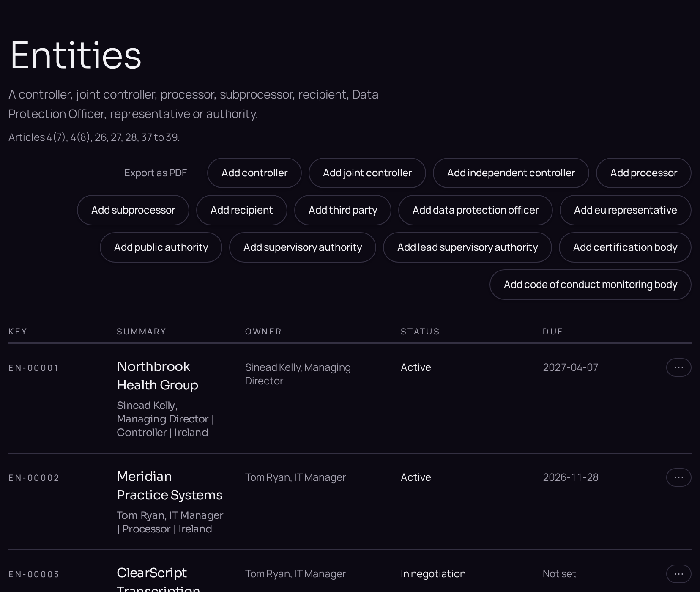The width and height of the screenshot is (700, 592).
Task: Click Add joint controller button
Action: pyautogui.click(x=367, y=173)
